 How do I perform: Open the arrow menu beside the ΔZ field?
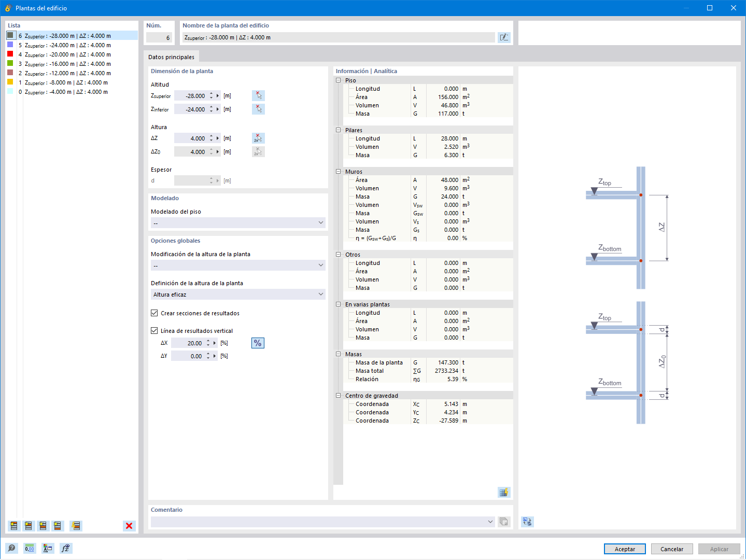click(x=218, y=138)
